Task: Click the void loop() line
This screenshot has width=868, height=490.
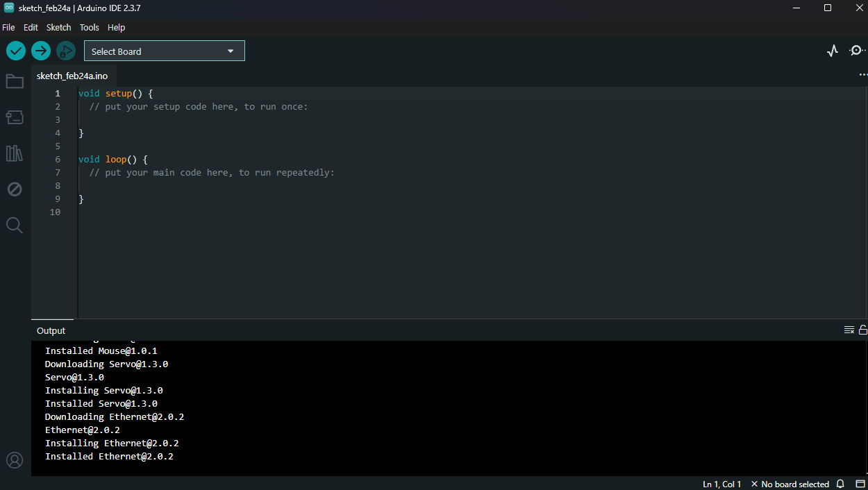Action: 113,159
